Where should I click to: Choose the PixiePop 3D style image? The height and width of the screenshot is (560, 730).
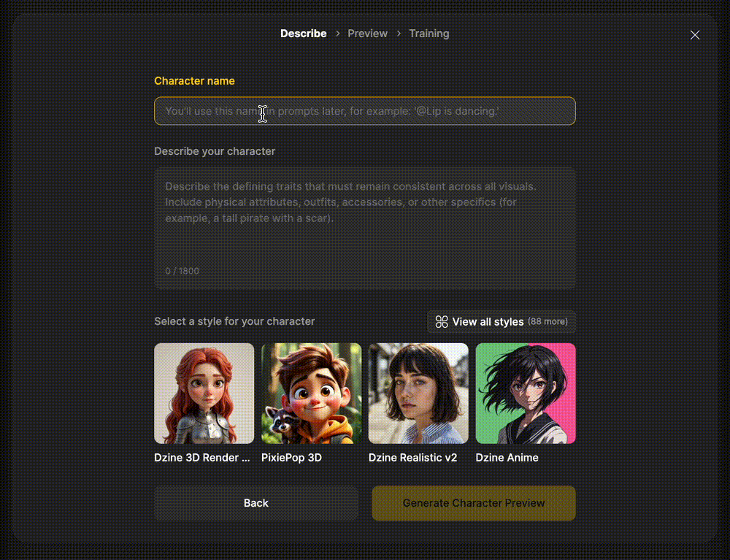(x=311, y=394)
